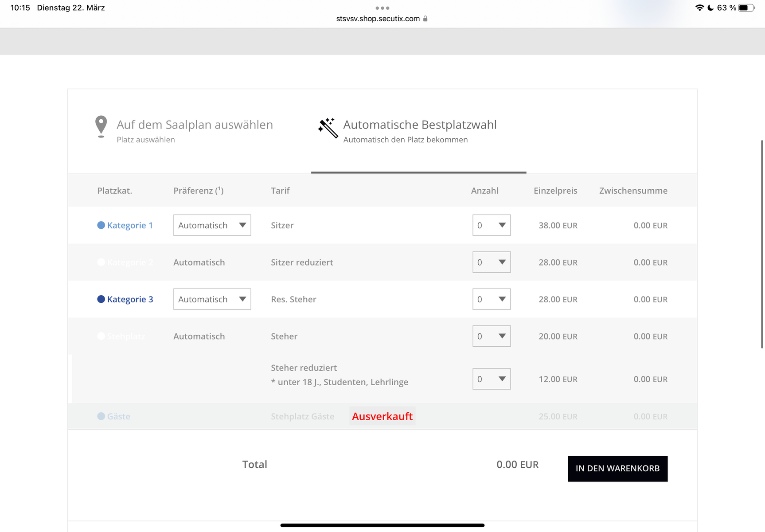
Task: Open Kategorie 3 Präferenz Automatisch dropdown
Action: [212, 299]
